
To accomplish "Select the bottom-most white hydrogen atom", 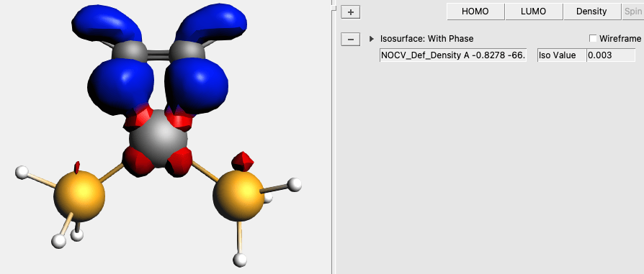I will tap(240, 260).
